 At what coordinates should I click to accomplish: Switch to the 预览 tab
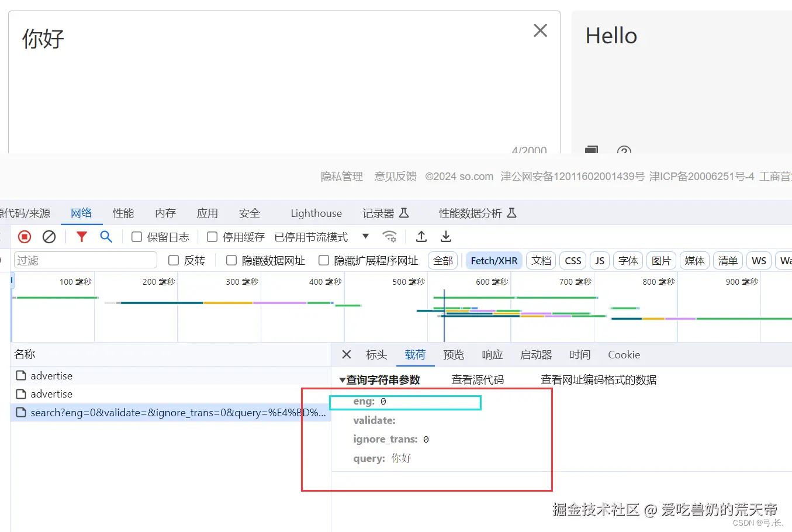pyautogui.click(x=454, y=354)
